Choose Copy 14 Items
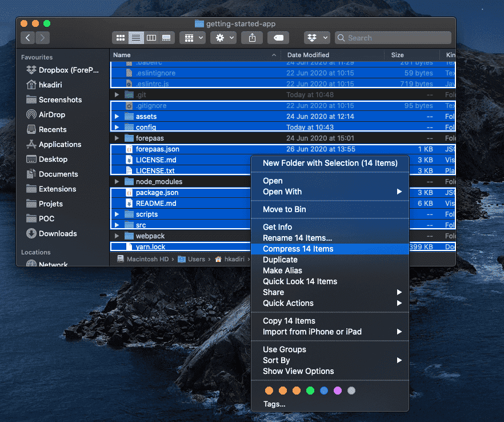Image resolution: width=504 pixels, height=422 pixels. pyautogui.click(x=330, y=321)
